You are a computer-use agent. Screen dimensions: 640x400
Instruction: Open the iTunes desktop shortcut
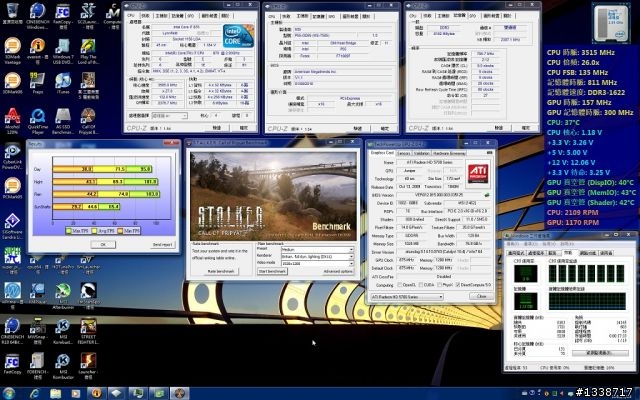[63, 84]
